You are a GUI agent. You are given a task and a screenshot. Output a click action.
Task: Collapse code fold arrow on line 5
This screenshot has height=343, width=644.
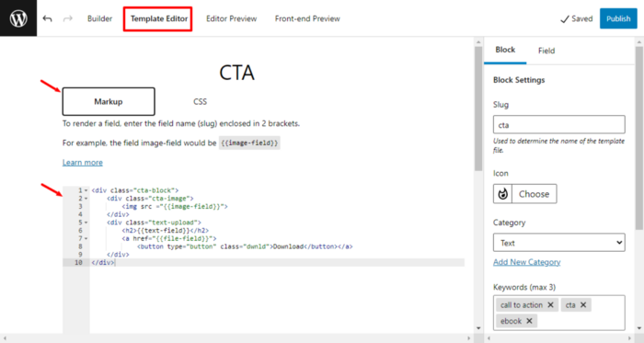coord(86,223)
